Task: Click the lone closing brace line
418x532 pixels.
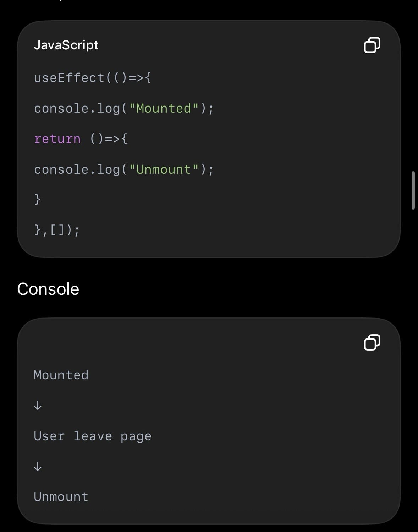Action: pyautogui.click(x=37, y=200)
